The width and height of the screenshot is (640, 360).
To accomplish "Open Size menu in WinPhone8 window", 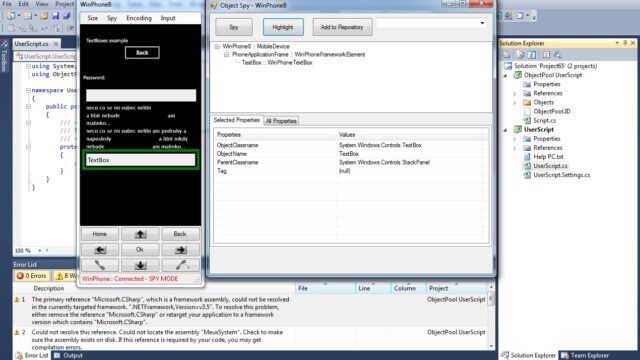I will 93,18.
